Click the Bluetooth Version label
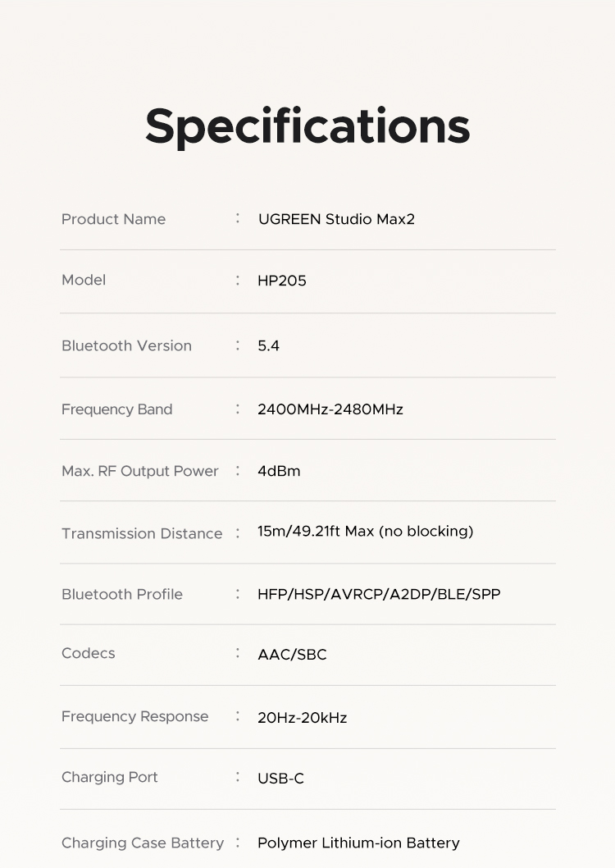This screenshot has width=615, height=868. tap(126, 345)
